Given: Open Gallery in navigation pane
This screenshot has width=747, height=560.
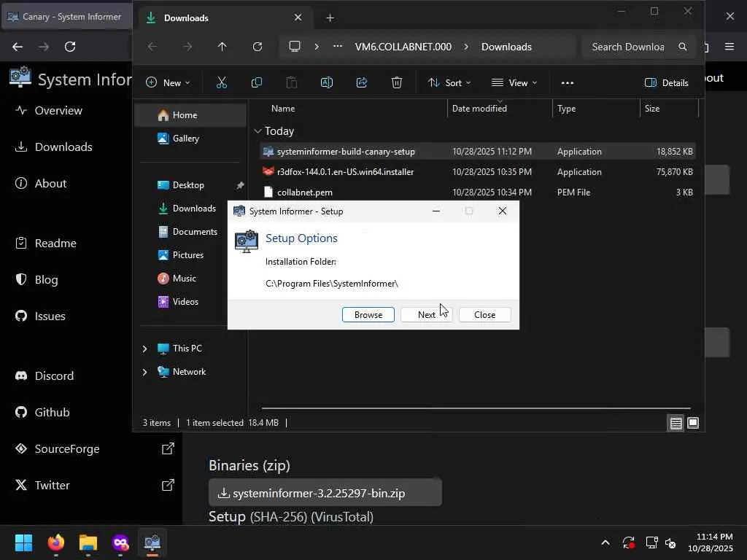Looking at the screenshot, I should [186, 139].
